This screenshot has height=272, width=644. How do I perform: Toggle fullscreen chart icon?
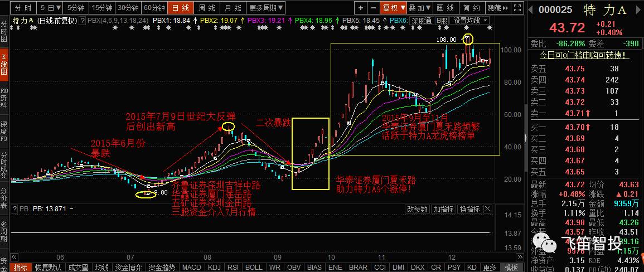519,8
